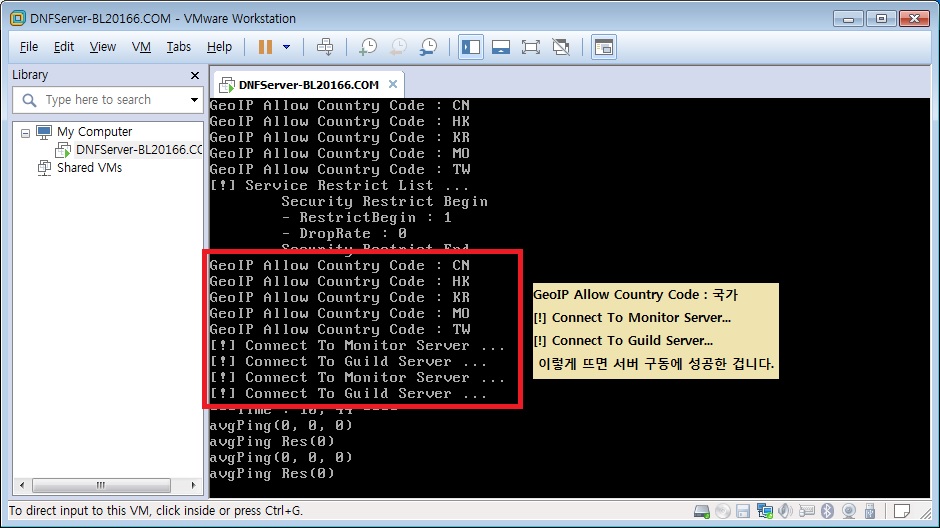Click the Bluetooth device status bar icon

click(x=827, y=511)
